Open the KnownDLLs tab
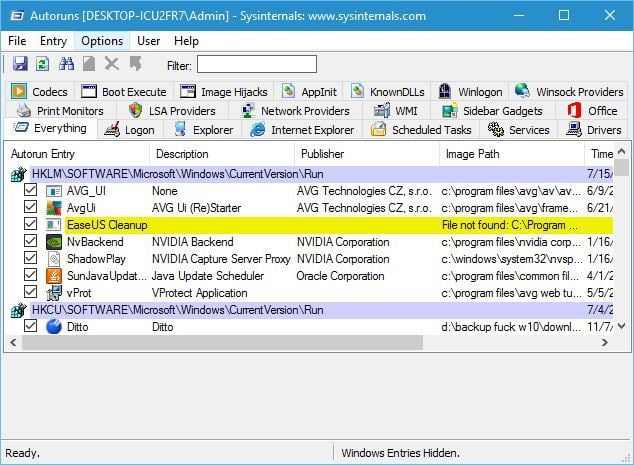This screenshot has width=634, height=465. coord(387,92)
